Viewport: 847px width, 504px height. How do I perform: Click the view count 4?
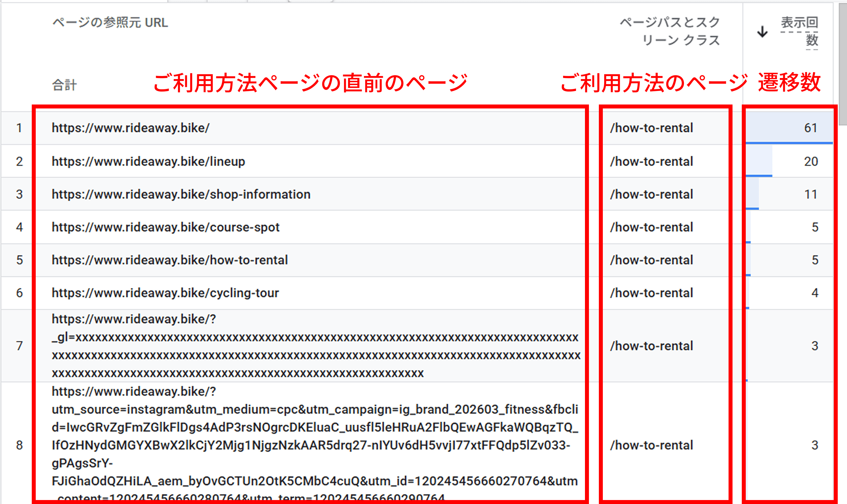815,293
